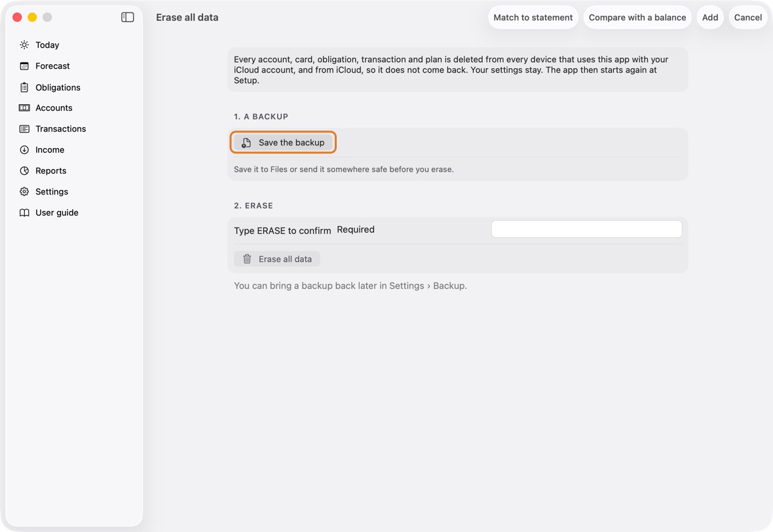The height and width of the screenshot is (532, 773).
Task: Click the 'Required' hint text
Action: [x=356, y=229]
